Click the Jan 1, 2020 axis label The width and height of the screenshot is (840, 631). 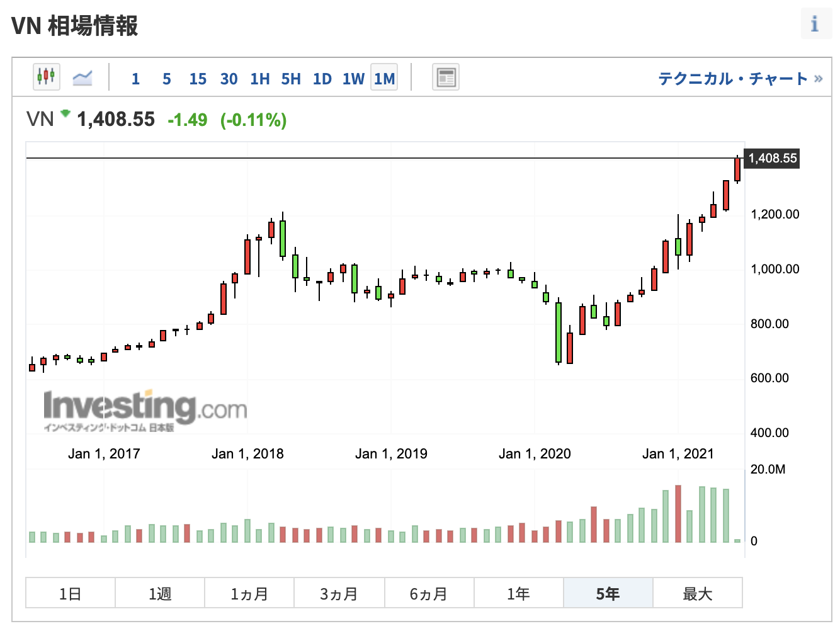(x=535, y=453)
